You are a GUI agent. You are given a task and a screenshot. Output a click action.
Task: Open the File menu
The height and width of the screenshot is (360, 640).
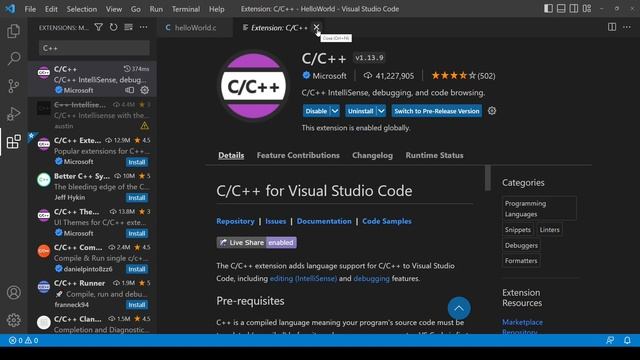(x=30, y=9)
